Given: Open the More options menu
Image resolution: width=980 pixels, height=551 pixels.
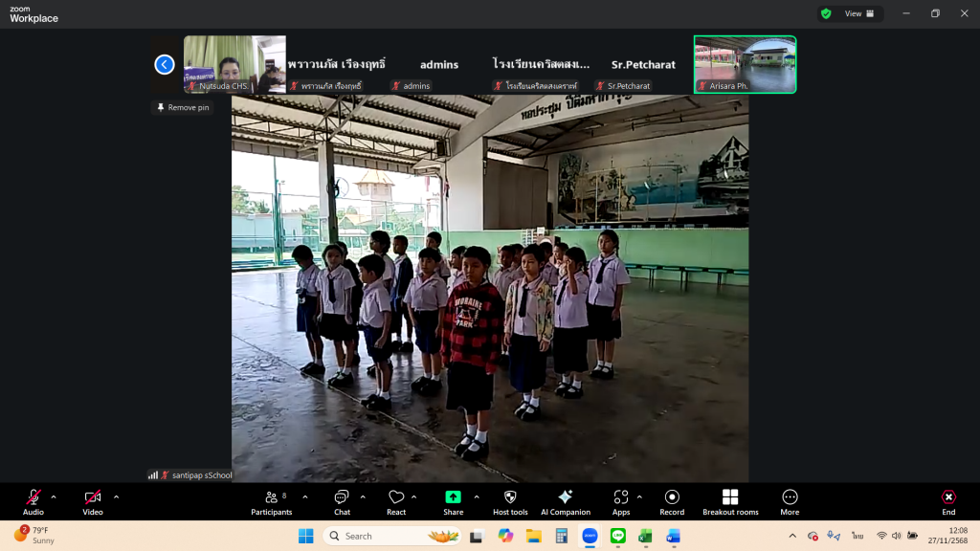Looking at the screenshot, I should click(x=790, y=501).
